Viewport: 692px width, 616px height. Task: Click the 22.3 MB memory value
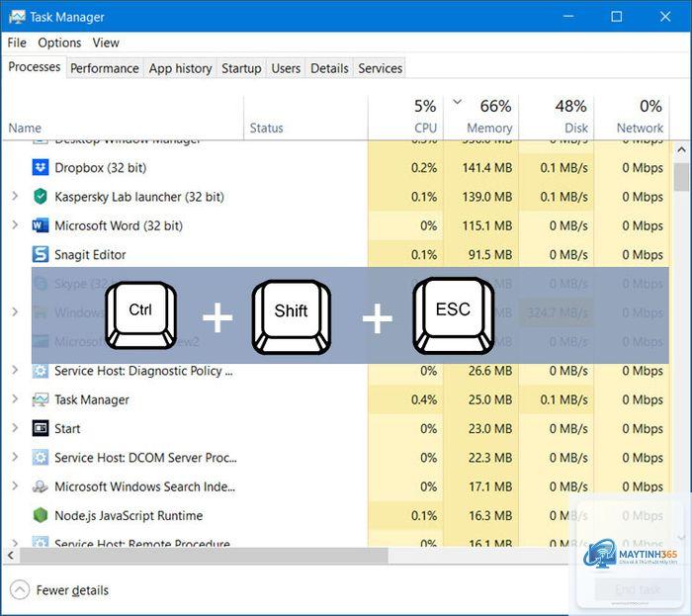click(490, 458)
